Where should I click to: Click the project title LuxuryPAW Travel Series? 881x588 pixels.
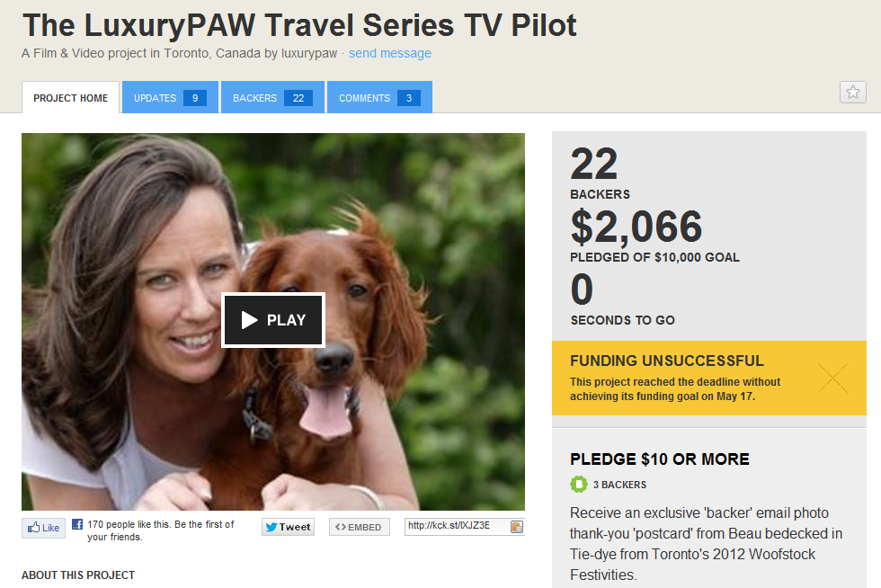point(299,25)
